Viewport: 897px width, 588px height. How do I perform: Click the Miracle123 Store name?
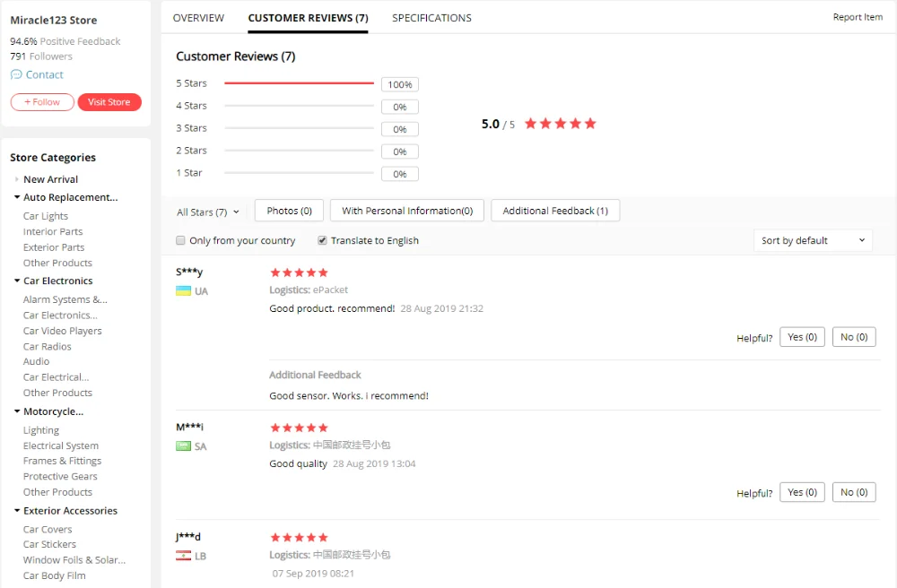53,20
